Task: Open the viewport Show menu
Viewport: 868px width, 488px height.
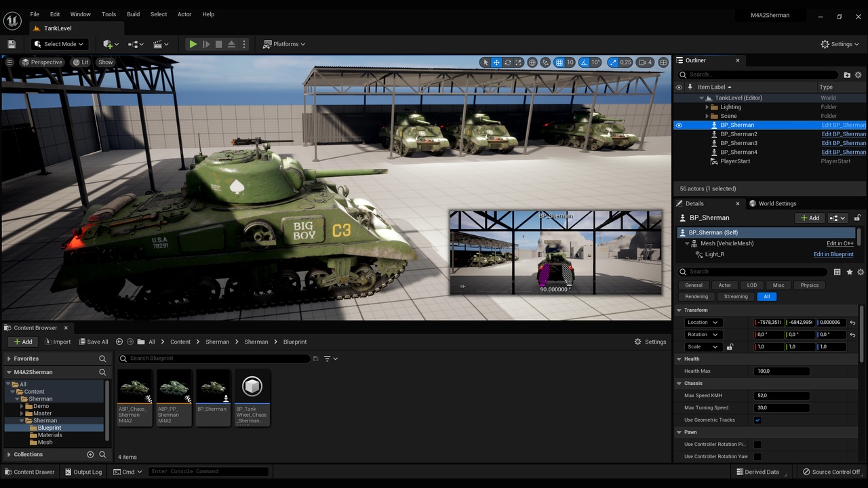Action: point(105,62)
